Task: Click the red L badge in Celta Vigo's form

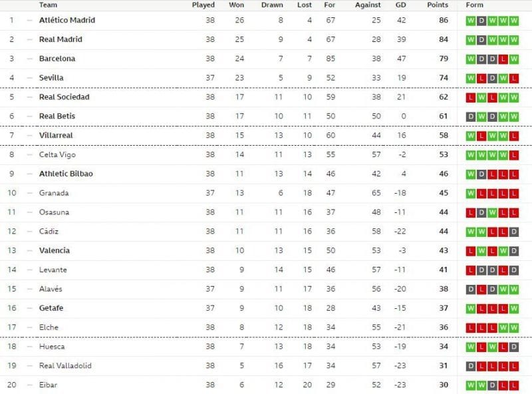Action: tap(514, 156)
